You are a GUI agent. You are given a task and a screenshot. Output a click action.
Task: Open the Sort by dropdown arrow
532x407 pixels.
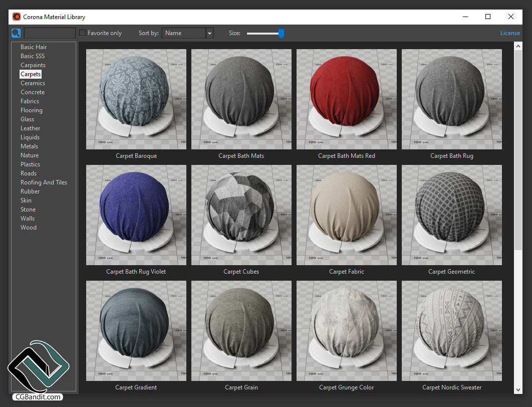(209, 33)
